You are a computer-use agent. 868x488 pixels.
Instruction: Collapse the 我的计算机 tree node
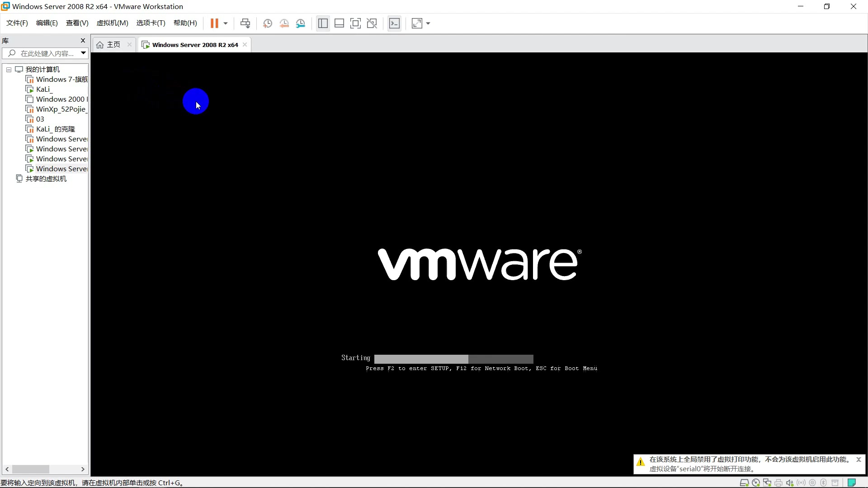coord(9,70)
